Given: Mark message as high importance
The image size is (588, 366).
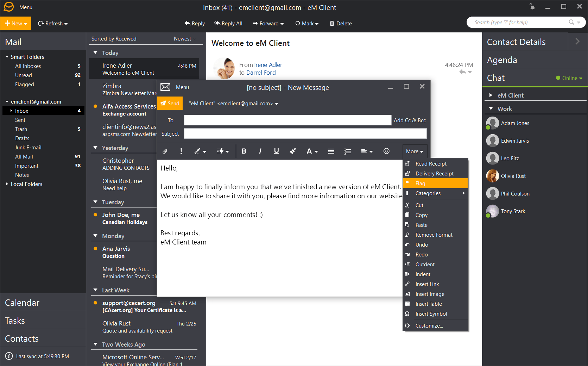Looking at the screenshot, I should [x=181, y=151].
